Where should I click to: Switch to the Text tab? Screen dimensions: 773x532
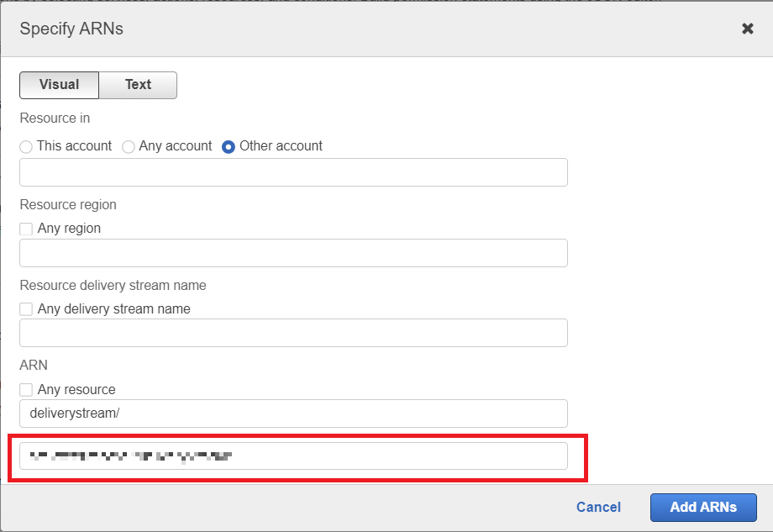tap(138, 85)
